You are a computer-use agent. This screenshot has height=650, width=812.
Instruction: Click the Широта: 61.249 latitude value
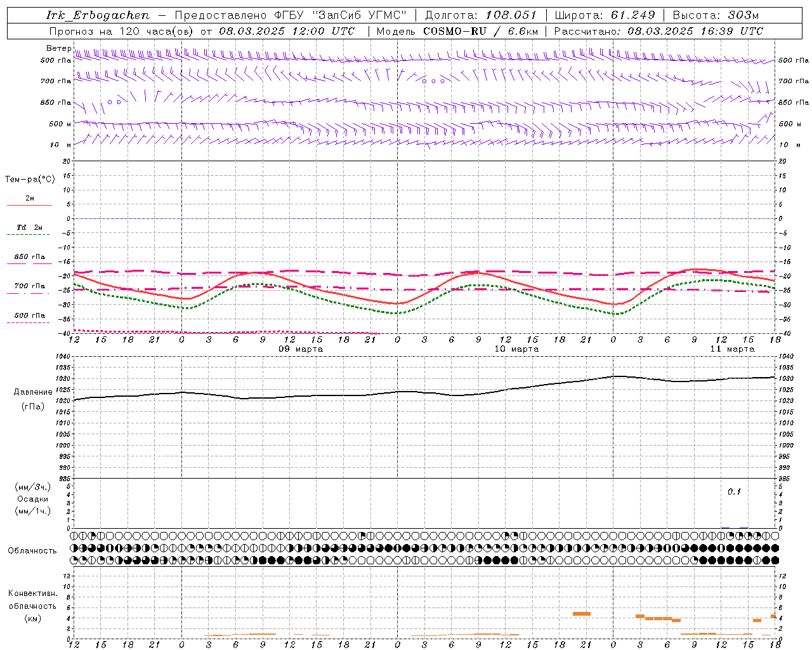tap(605, 15)
